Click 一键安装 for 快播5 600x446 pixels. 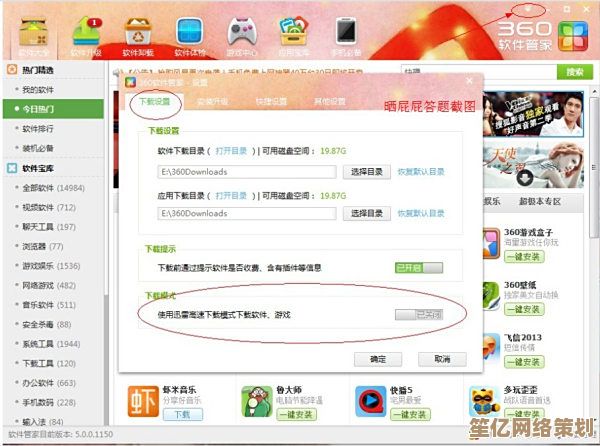(x=410, y=414)
